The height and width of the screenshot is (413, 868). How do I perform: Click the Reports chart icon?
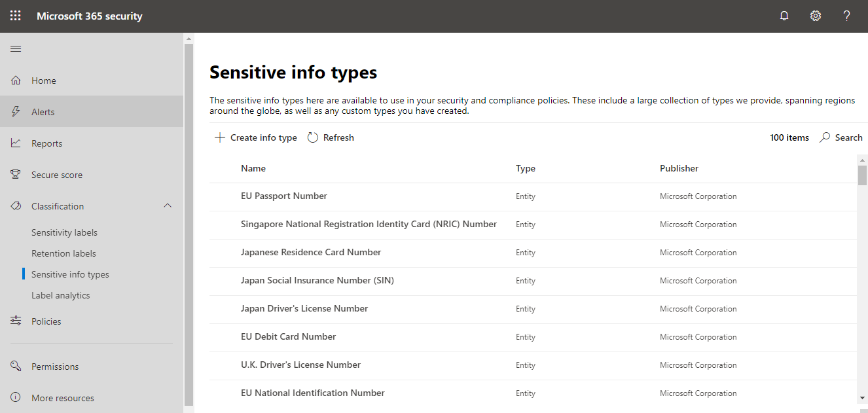(16, 143)
